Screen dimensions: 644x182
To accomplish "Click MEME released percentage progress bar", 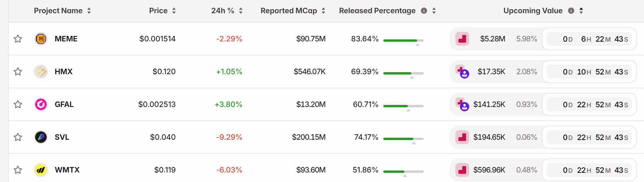I will 403,41.
